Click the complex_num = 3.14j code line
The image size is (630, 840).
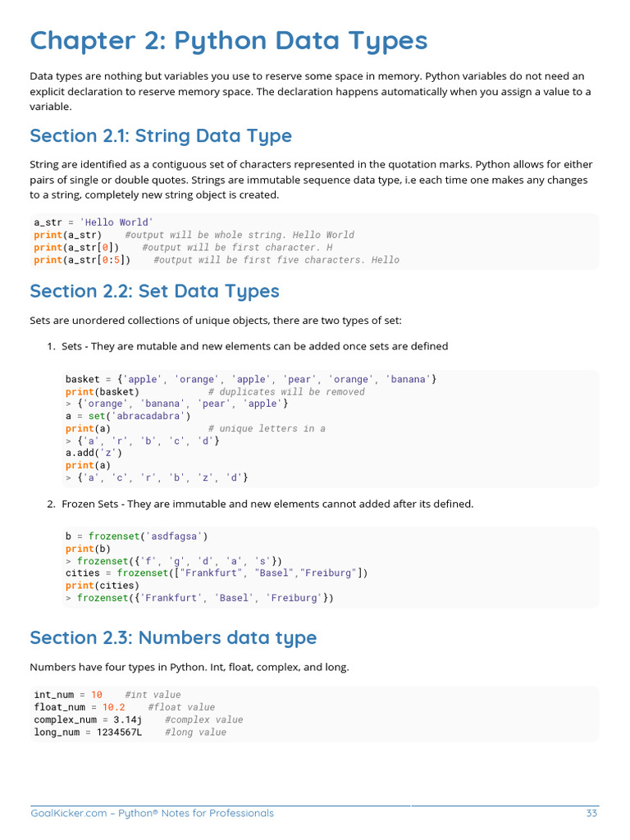[x=88, y=719]
